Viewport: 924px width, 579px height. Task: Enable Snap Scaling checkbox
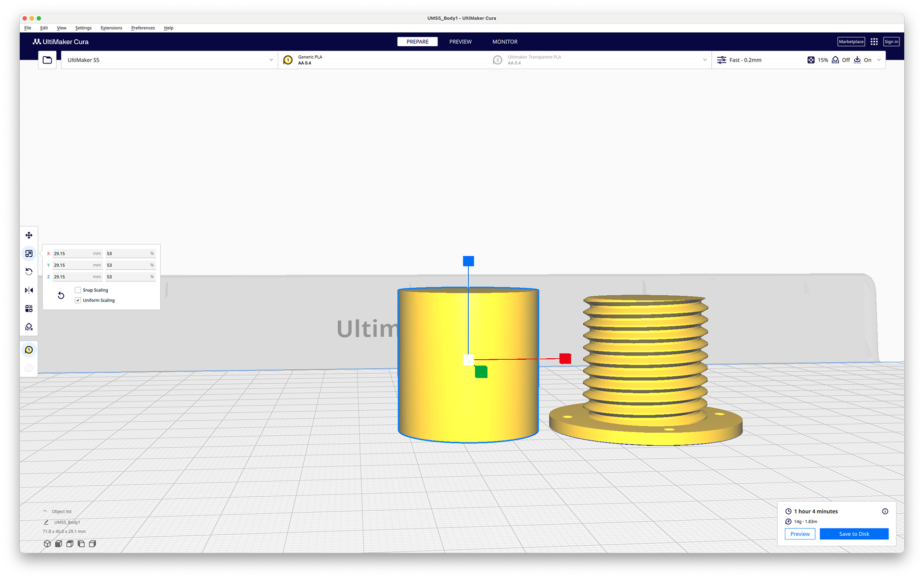pos(78,290)
